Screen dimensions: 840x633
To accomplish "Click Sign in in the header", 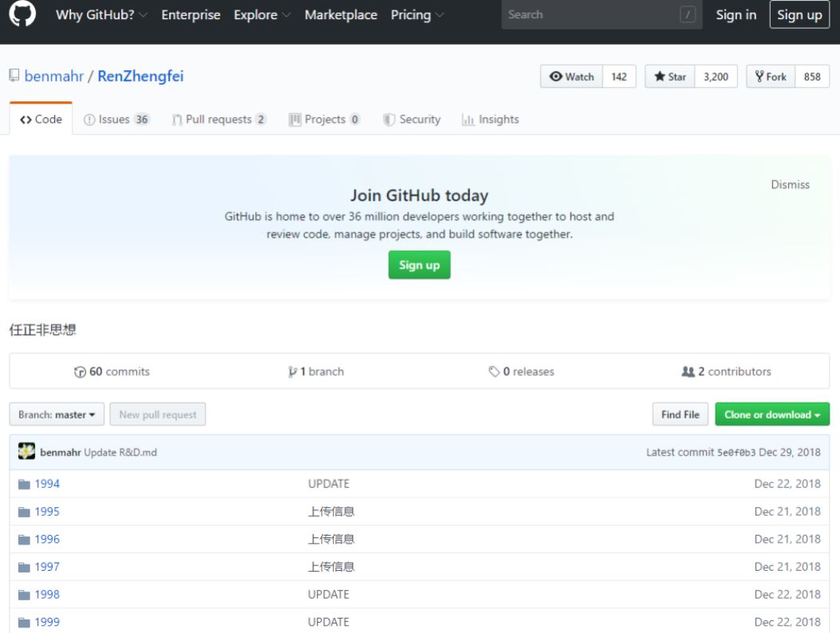I will [x=736, y=15].
